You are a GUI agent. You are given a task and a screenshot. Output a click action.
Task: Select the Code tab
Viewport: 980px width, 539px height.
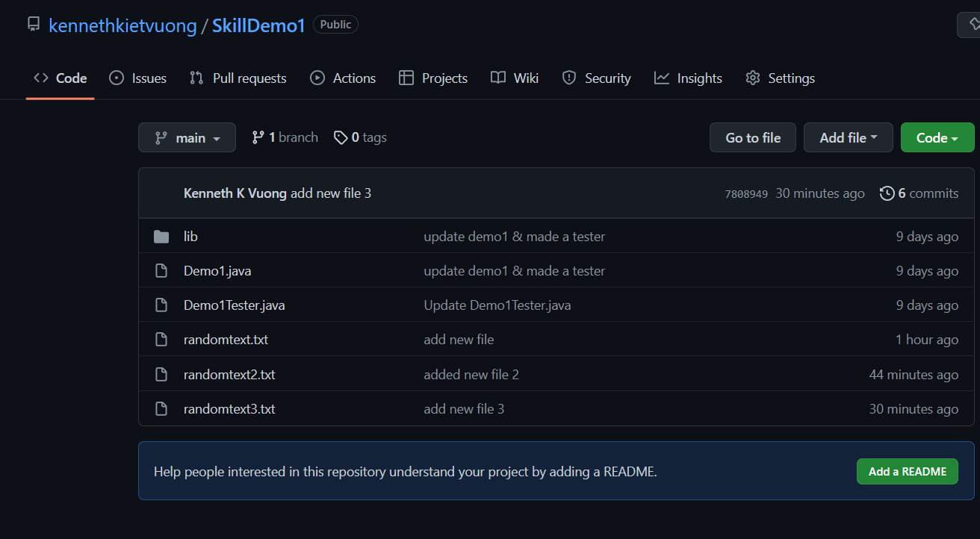click(61, 78)
